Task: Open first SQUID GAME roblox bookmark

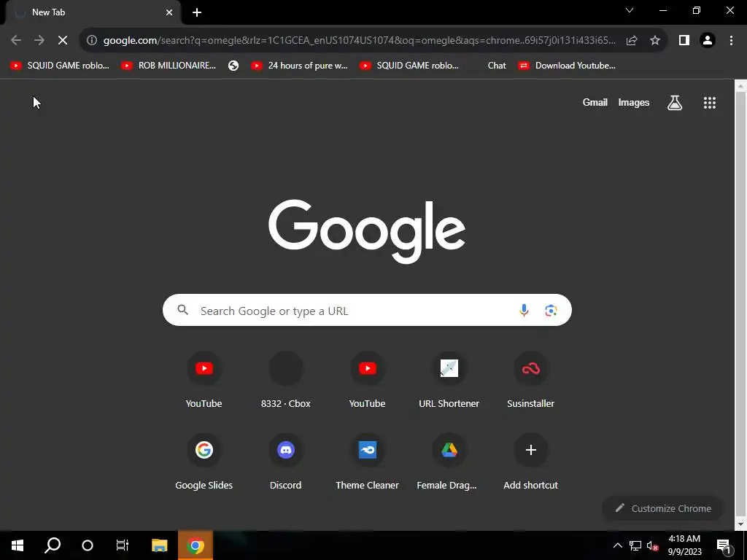Action: pyautogui.click(x=60, y=66)
